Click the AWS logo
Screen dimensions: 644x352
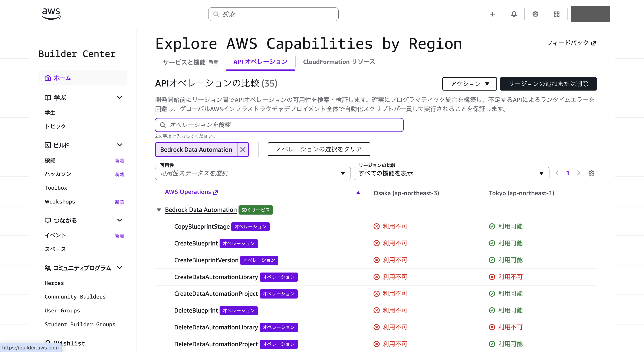click(x=51, y=14)
